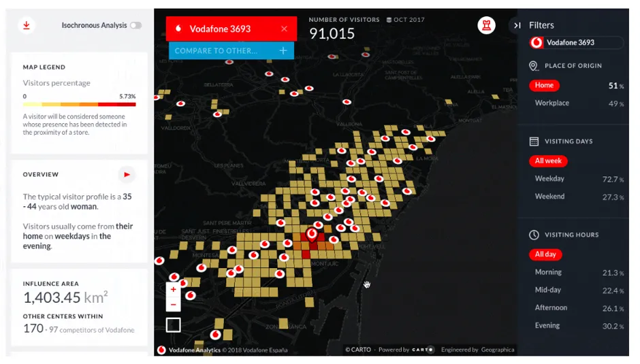
Task: Click the Vodafone 3693 filter field
Action: (576, 42)
